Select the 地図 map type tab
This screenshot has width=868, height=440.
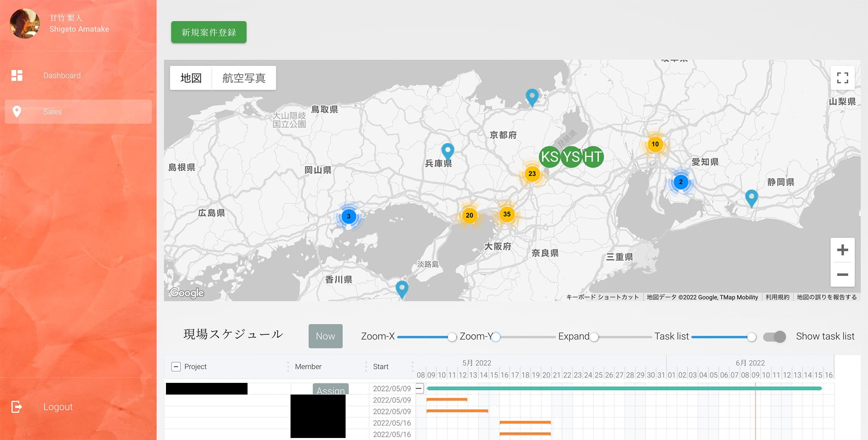[191, 78]
